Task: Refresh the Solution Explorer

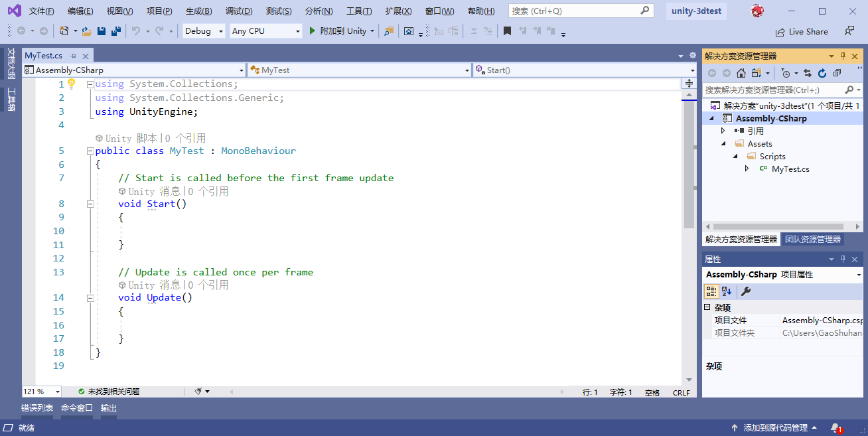Action: [822, 73]
